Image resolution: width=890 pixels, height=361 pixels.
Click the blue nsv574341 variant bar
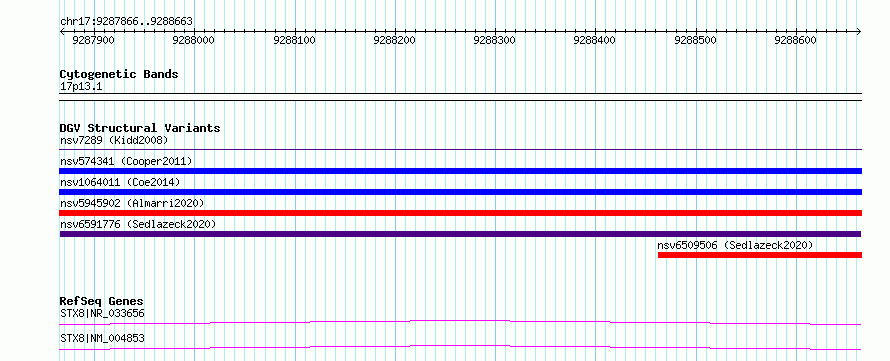pos(460,171)
